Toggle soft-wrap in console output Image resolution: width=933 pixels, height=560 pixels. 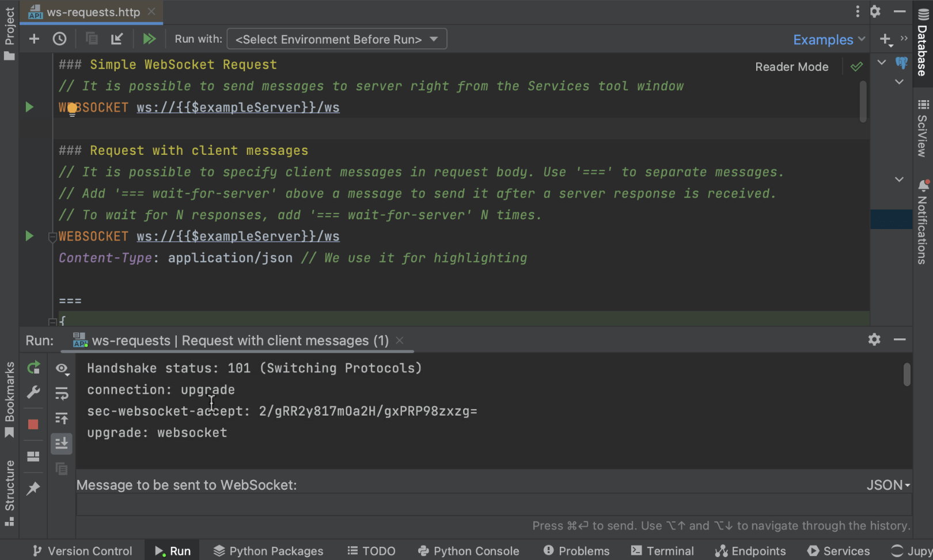click(62, 394)
